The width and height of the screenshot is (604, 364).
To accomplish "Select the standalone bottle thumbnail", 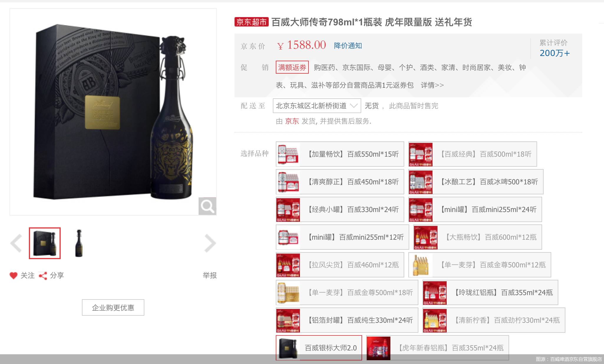I will pyautogui.click(x=79, y=243).
